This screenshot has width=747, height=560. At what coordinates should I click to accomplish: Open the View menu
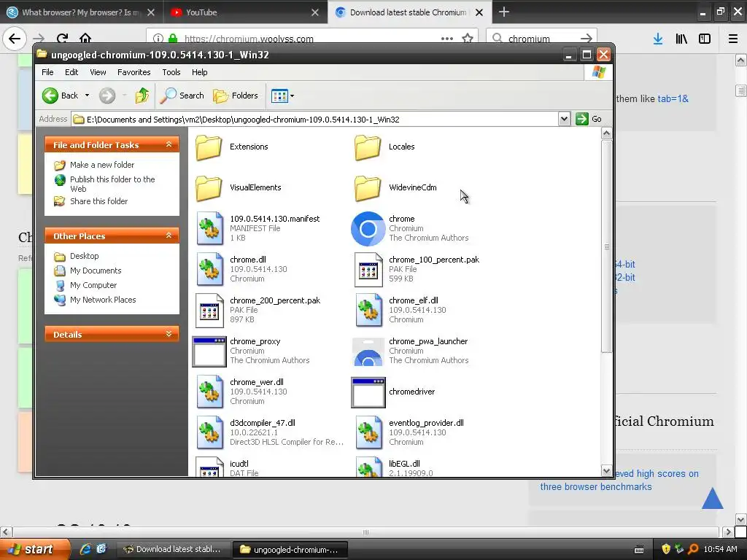pos(98,72)
